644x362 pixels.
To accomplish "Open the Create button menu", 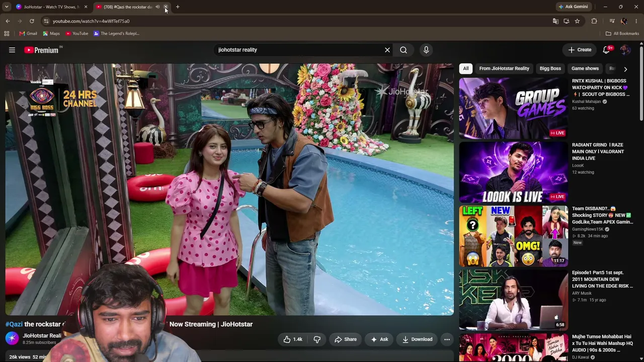I will click(x=580, y=50).
